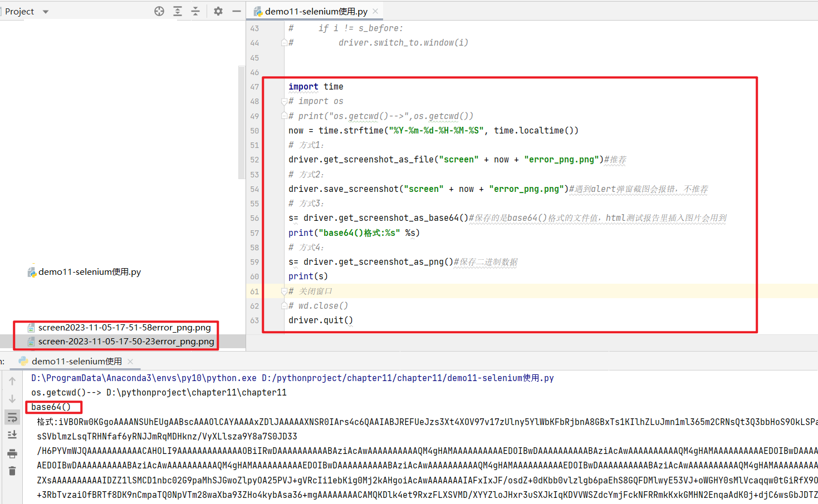
Task: Click the '# 关闭窗口' comment line
Action: click(310, 291)
